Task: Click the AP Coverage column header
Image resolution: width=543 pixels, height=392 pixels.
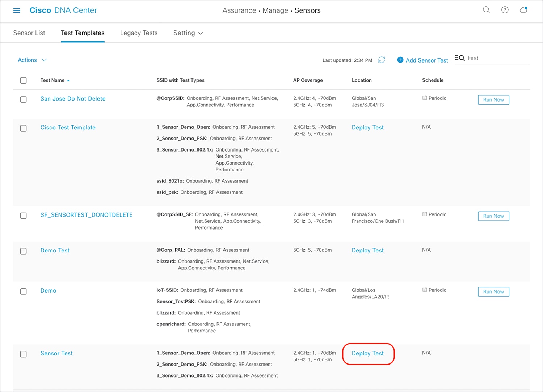Action: click(x=308, y=80)
